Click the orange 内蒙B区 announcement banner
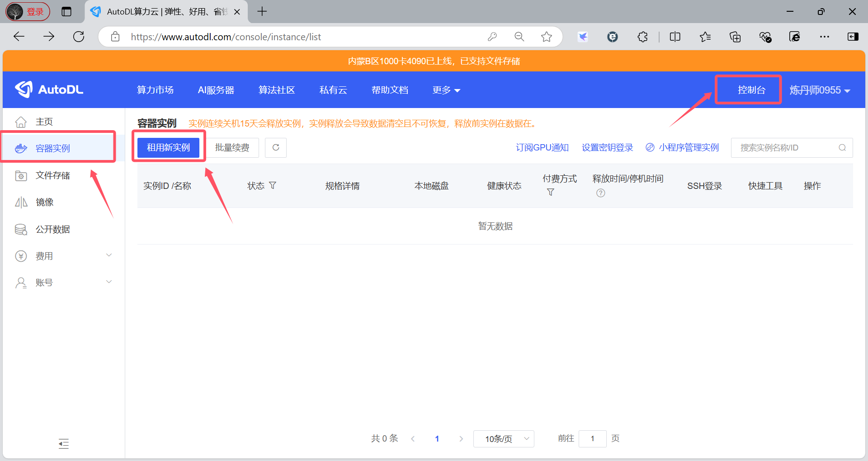 point(434,61)
